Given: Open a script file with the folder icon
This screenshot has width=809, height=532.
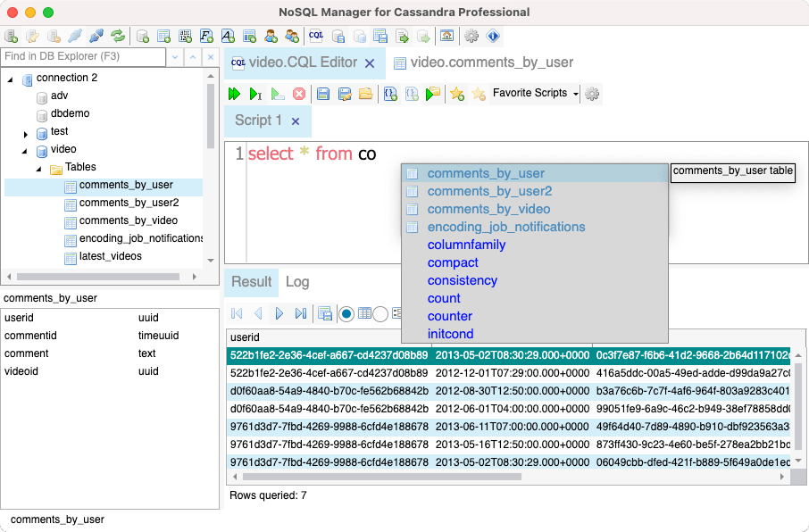Looking at the screenshot, I should [365, 94].
